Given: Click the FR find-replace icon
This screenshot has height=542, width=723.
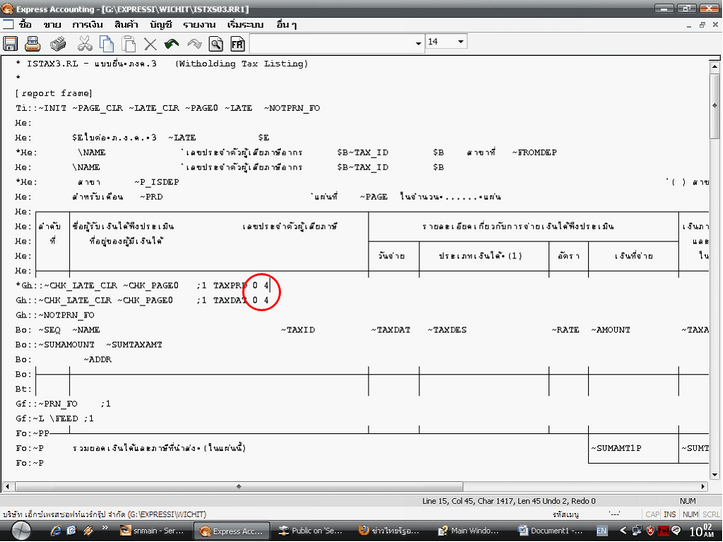Looking at the screenshot, I should [x=237, y=44].
